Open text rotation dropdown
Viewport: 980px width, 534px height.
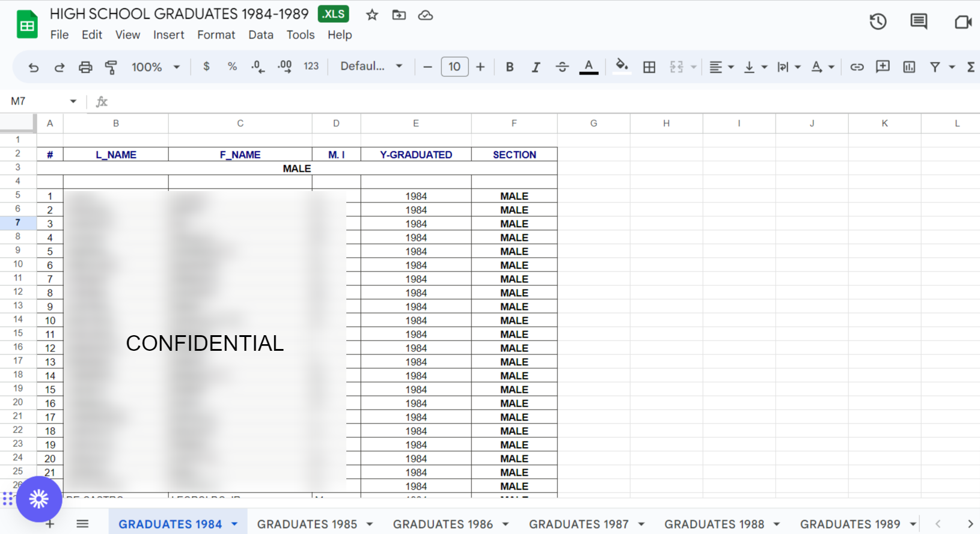click(822, 67)
